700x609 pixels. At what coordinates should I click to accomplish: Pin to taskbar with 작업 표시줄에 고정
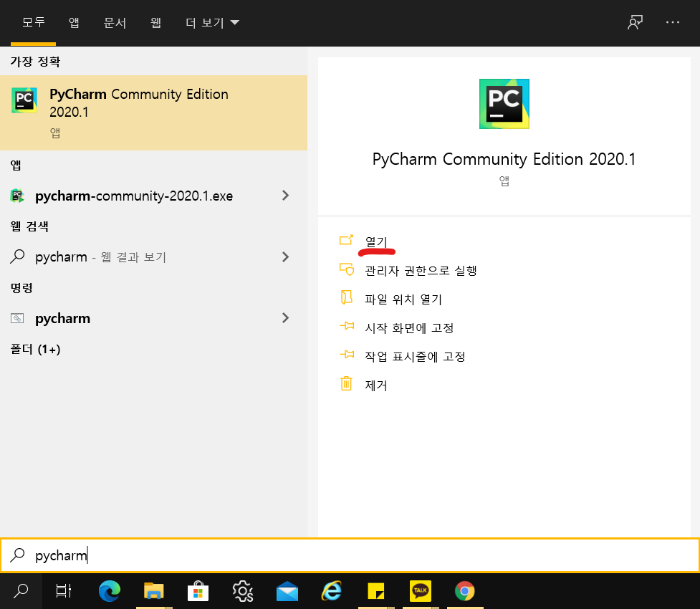415,357
